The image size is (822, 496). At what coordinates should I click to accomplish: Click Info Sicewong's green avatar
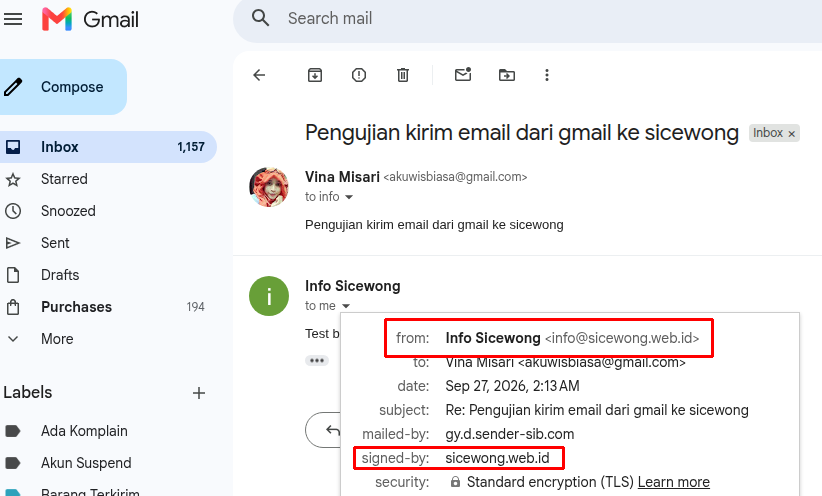269,296
